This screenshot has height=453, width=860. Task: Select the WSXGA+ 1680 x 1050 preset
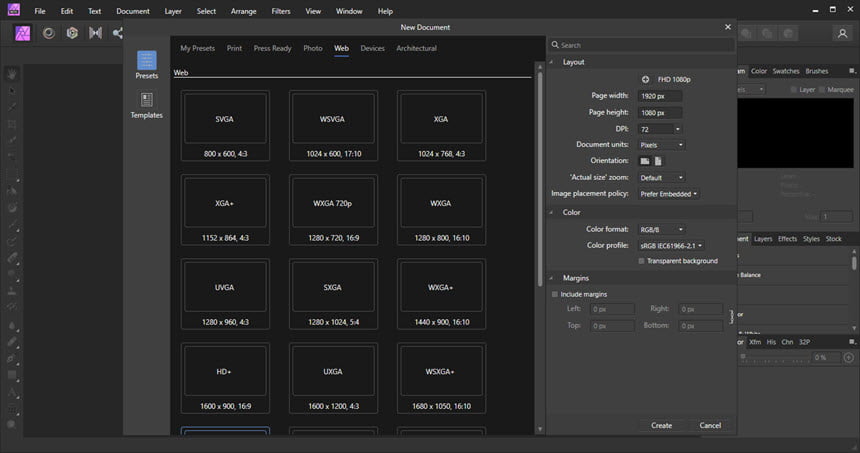(441, 378)
